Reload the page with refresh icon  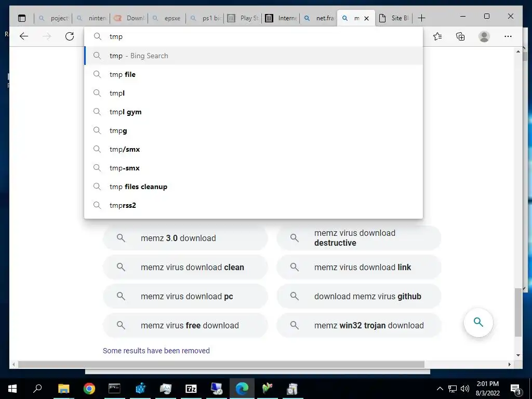coord(70,36)
